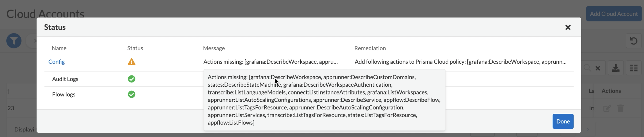The height and width of the screenshot is (137, 644).
Task: Click the orange warning icon for Config
Action: coord(132,62)
